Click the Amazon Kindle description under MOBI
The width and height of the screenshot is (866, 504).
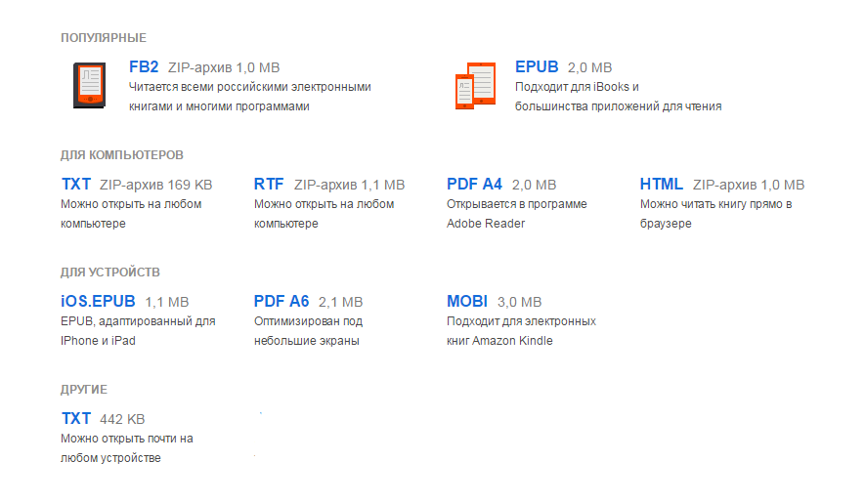[x=521, y=330]
